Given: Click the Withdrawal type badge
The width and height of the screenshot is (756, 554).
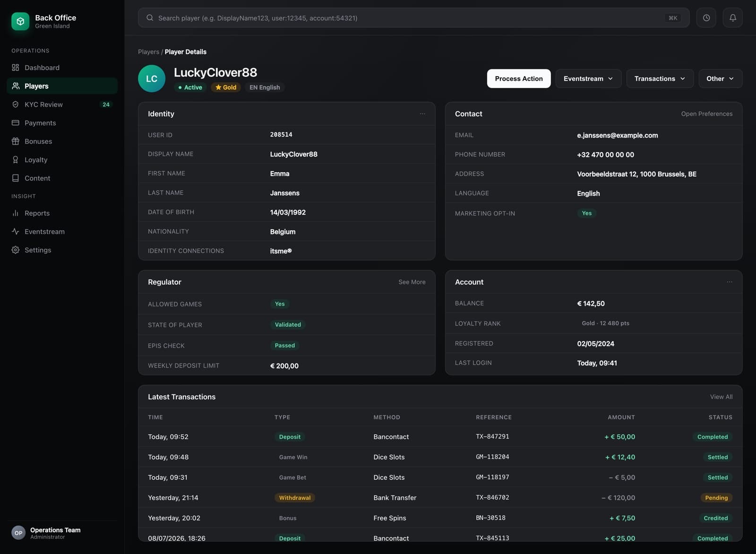Looking at the screenshot, I should (x=295, y=498).
